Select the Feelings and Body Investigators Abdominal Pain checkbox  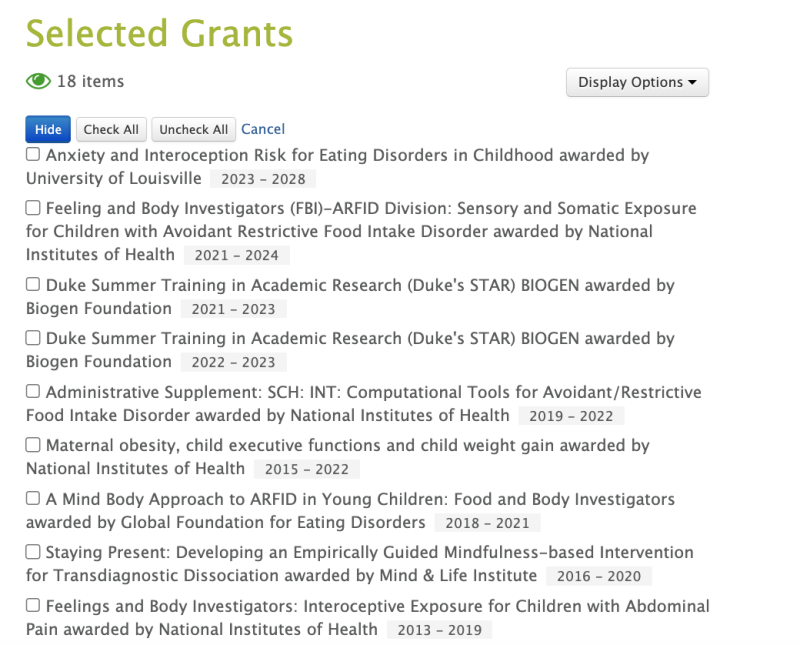32,606
